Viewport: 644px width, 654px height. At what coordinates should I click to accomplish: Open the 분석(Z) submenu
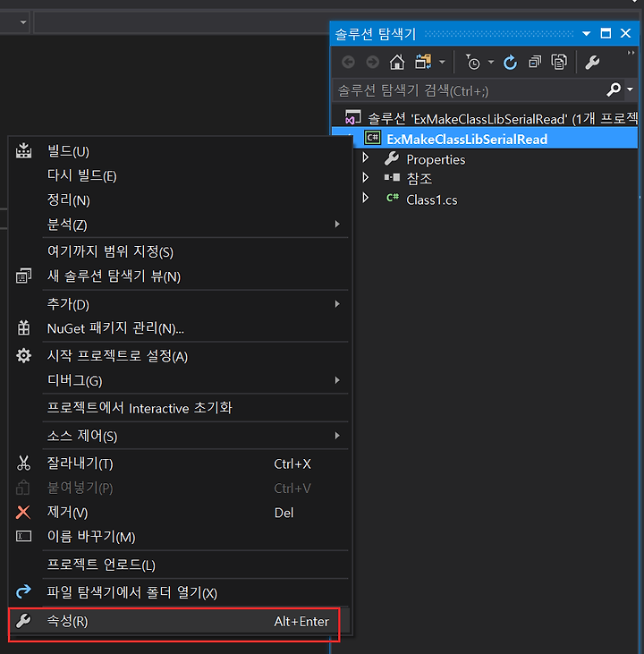pos(180,225)
